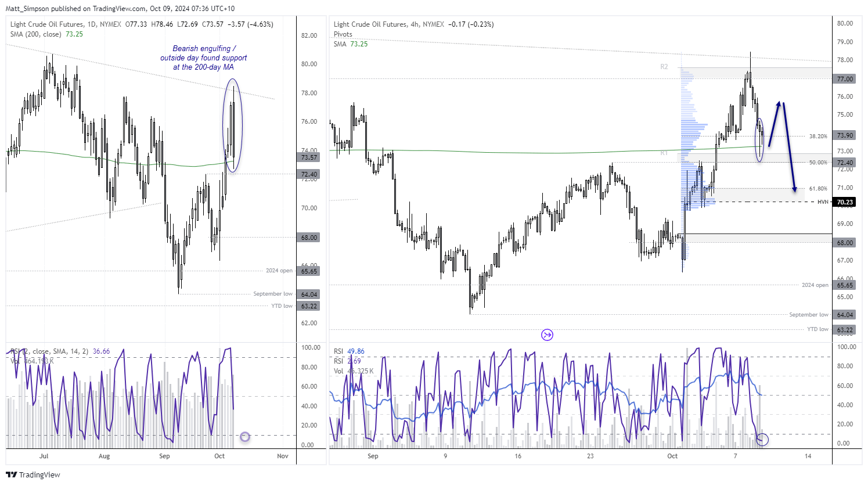The width and height of the screenshot is (868, 485).
Task: Click the SMA (200, close) legend on daily chart
Action: coord(46,34)
